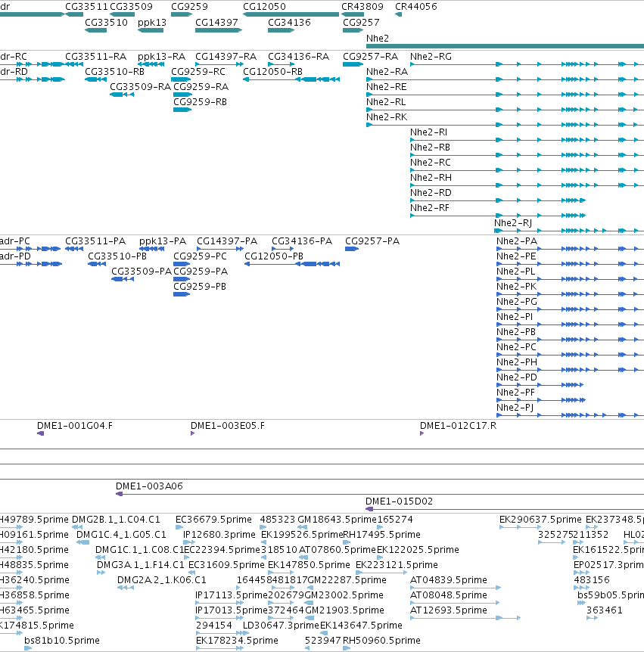Click the DMG2B.1_1.C04.C1 EST label

pyautogui.click(x=116, y=520)
